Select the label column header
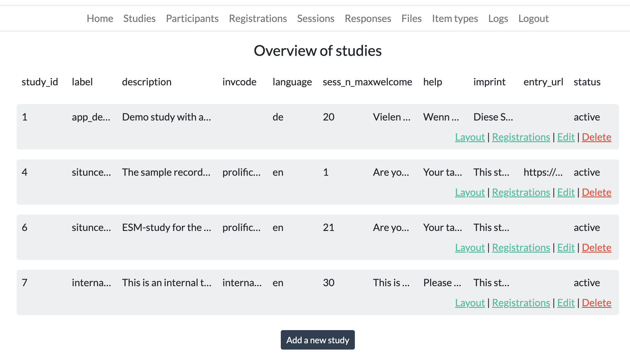 tap(82, 82)
